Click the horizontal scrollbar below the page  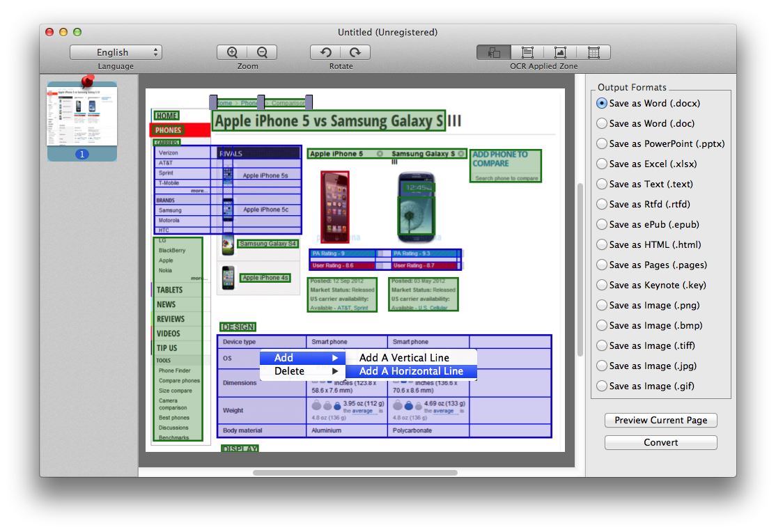point(355,473)
